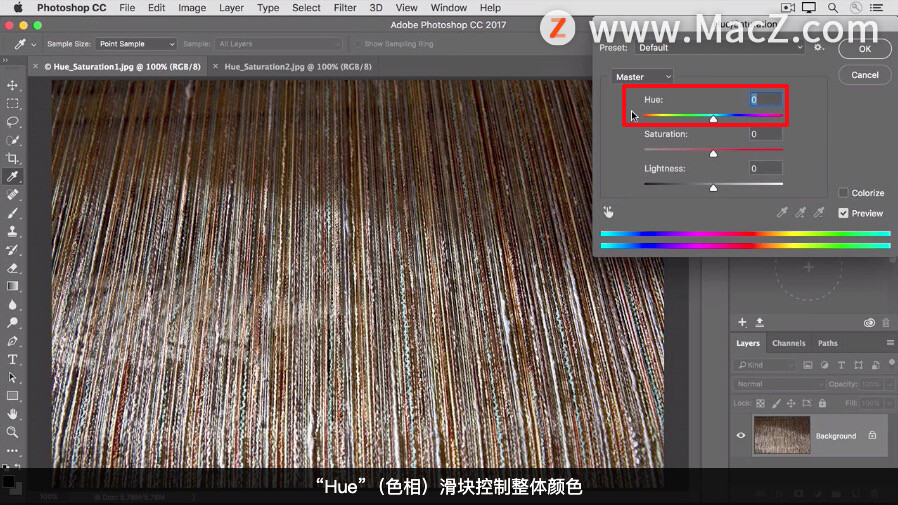
Task: Select the Eyedropper tool in toolbar
Action: pos(12,176)
